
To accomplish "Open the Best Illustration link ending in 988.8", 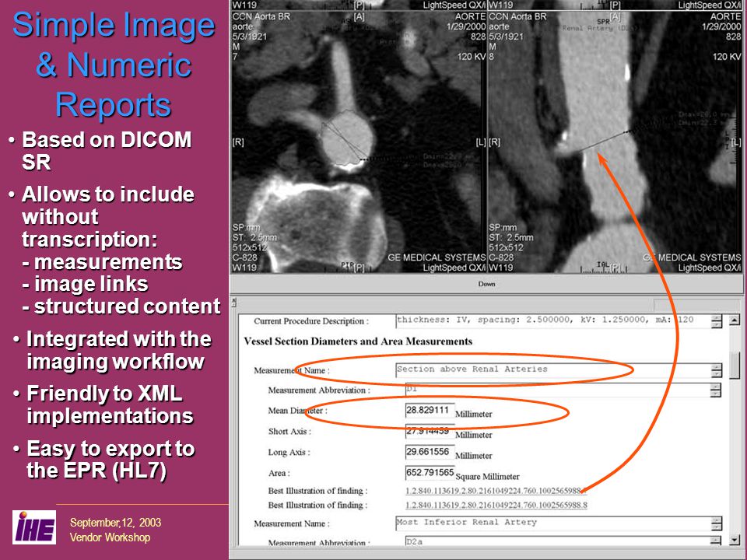I will point(496,506).
